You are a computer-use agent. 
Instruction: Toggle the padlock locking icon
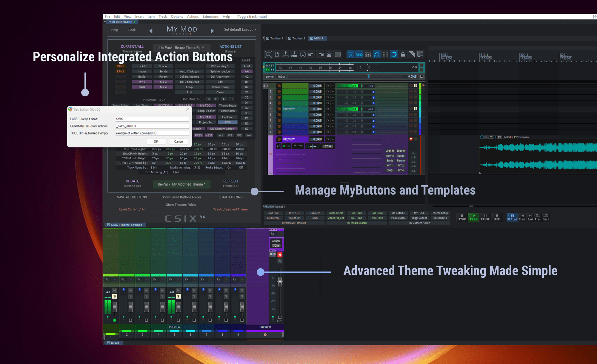[403, 54]
